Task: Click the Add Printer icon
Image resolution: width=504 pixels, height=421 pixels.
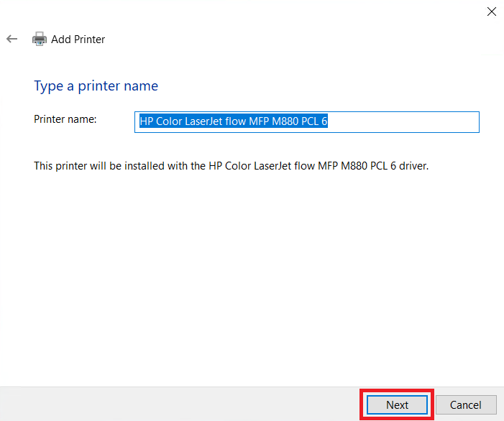Action: [40, 40]
